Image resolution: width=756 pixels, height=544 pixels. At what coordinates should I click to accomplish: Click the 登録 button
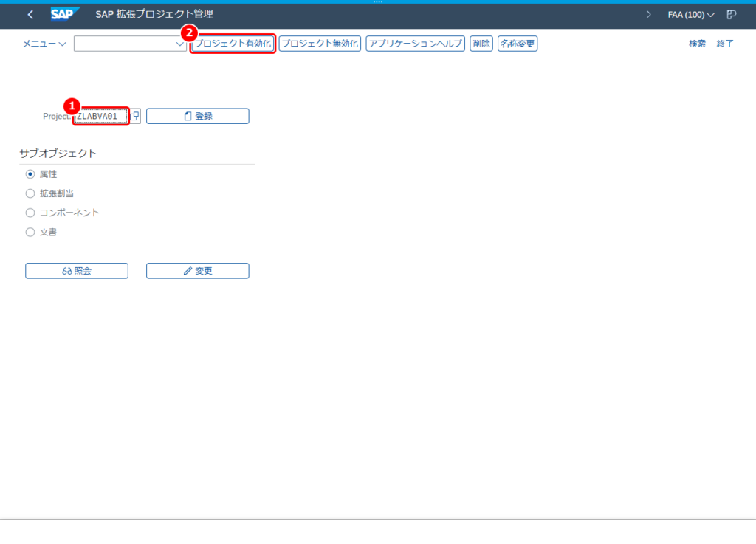pyautogui.click(x=198, y=116)
